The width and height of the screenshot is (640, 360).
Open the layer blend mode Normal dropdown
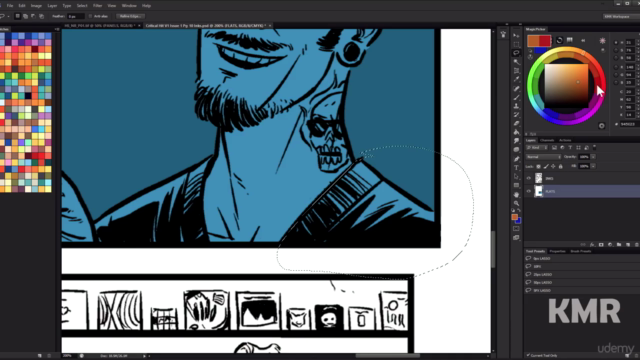(x=544, y=157)
